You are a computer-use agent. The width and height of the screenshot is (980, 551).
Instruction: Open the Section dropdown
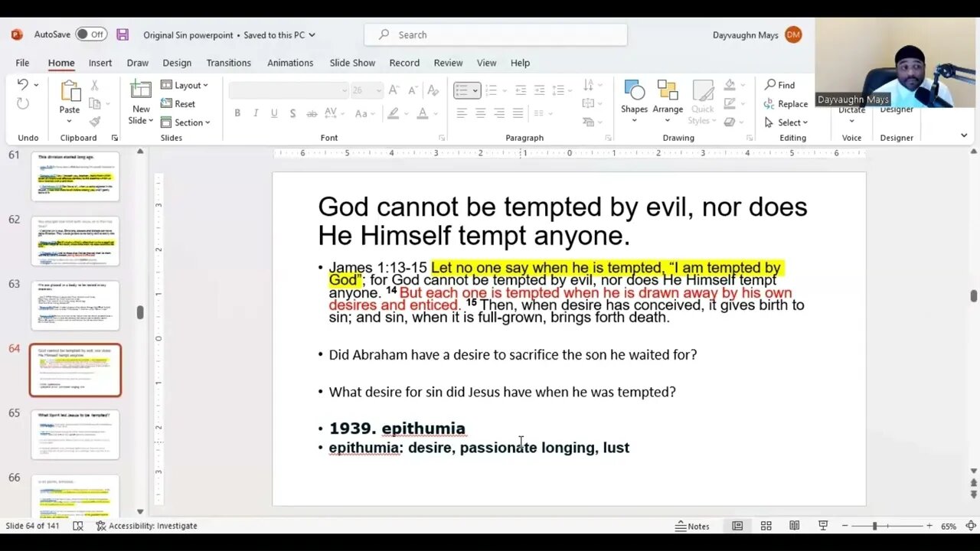185,122
